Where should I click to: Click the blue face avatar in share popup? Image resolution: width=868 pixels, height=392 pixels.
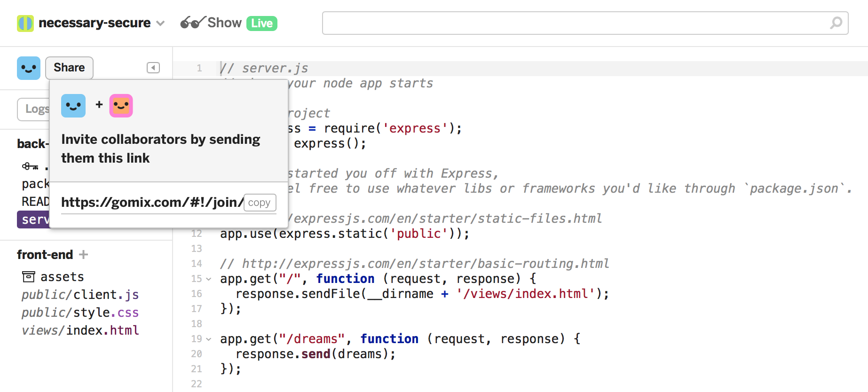pyautogui.click(x=73, y=106)
